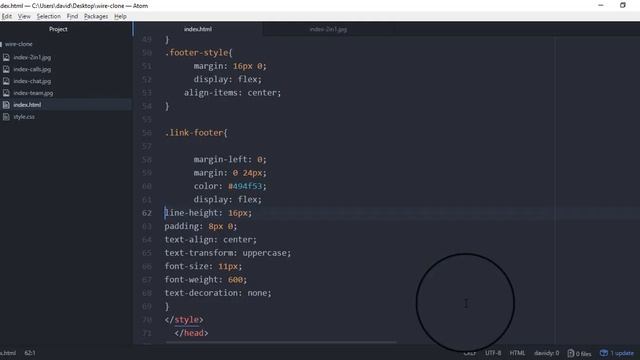Screen dimensions: 640x360
Task: Click line number 62 in the gutter
Action: click(x=147, y=213)
